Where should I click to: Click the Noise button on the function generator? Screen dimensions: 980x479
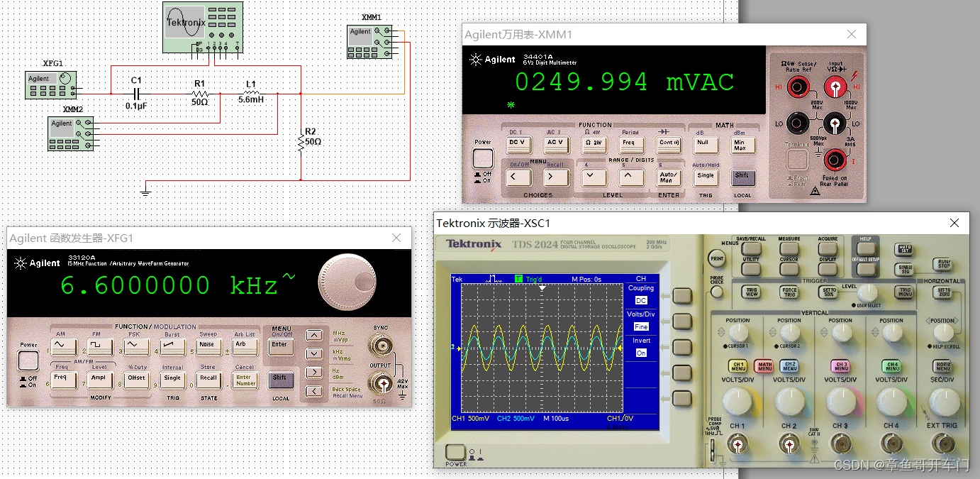[x=208, y=346]
